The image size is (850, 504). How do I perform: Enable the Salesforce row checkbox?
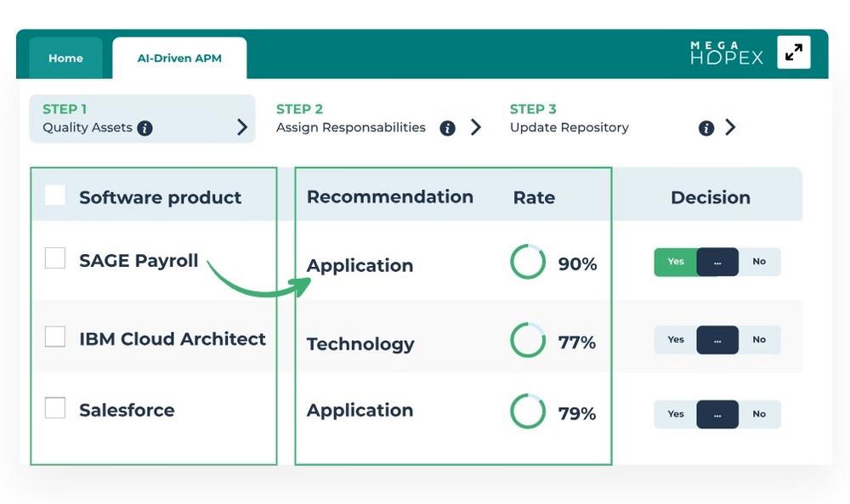point(55,409)
